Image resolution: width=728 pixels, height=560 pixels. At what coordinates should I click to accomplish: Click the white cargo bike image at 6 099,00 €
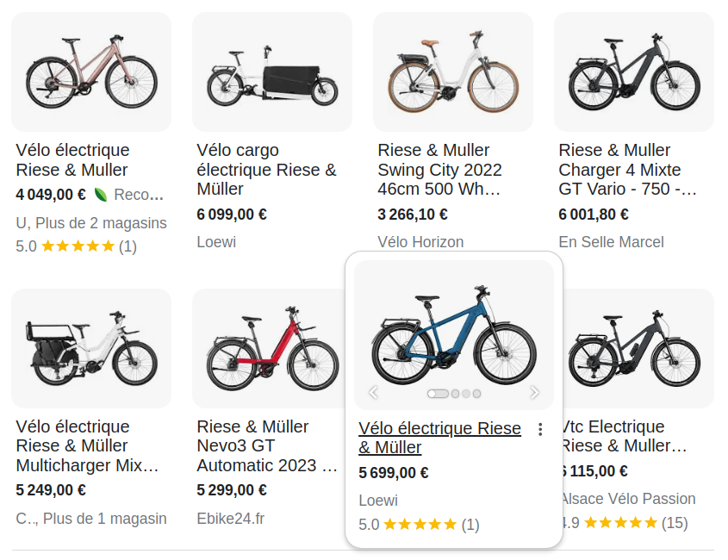coord(271,72)
